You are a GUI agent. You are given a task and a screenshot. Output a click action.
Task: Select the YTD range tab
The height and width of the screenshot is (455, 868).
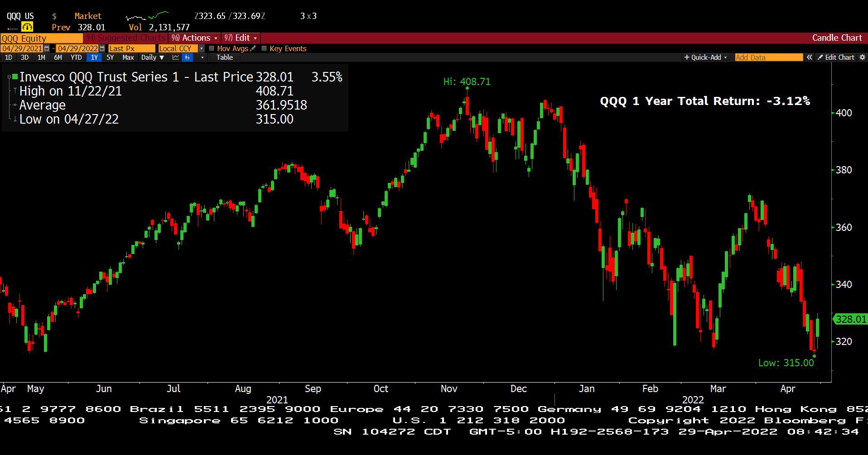click(x=76, y=57)
